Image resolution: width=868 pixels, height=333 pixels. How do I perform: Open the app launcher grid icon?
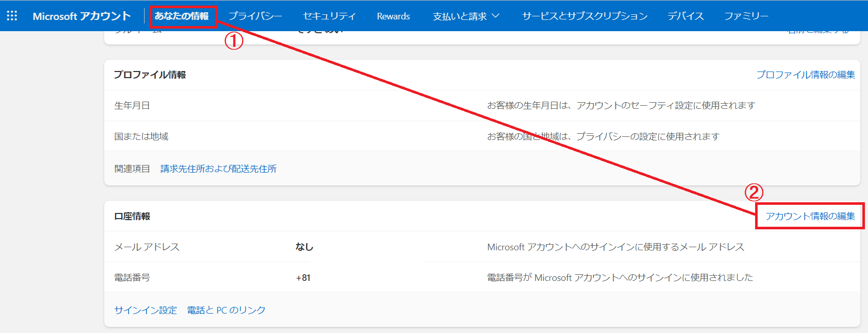(12, 16)
